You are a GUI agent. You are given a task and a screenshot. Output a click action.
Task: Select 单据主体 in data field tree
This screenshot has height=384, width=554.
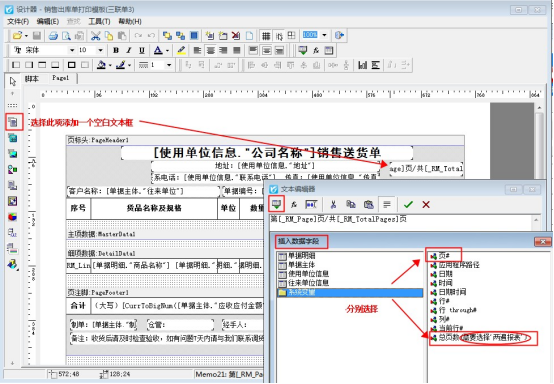pyautogui.click(x=301, y=265)
